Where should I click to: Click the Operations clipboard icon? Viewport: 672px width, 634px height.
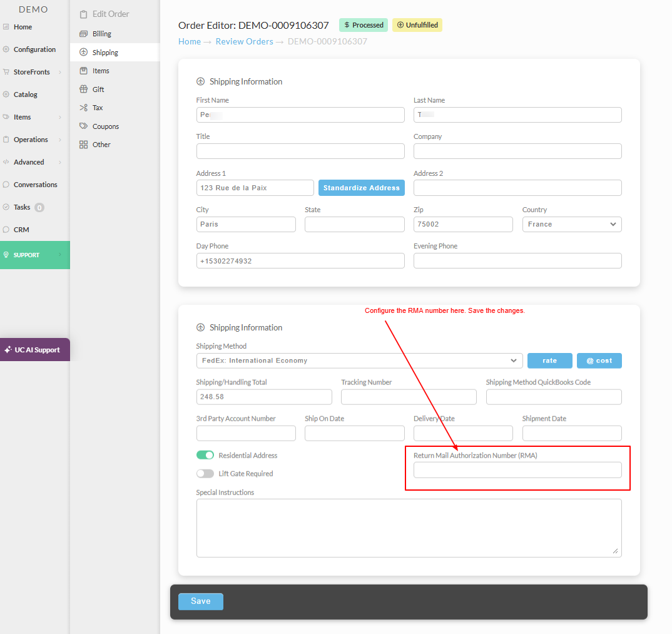6,140
